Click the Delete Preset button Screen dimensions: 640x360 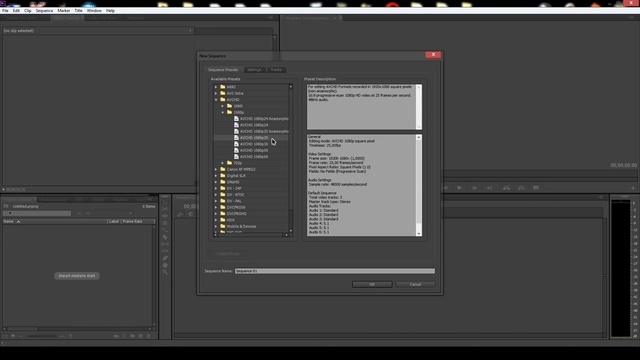(228, 254)
